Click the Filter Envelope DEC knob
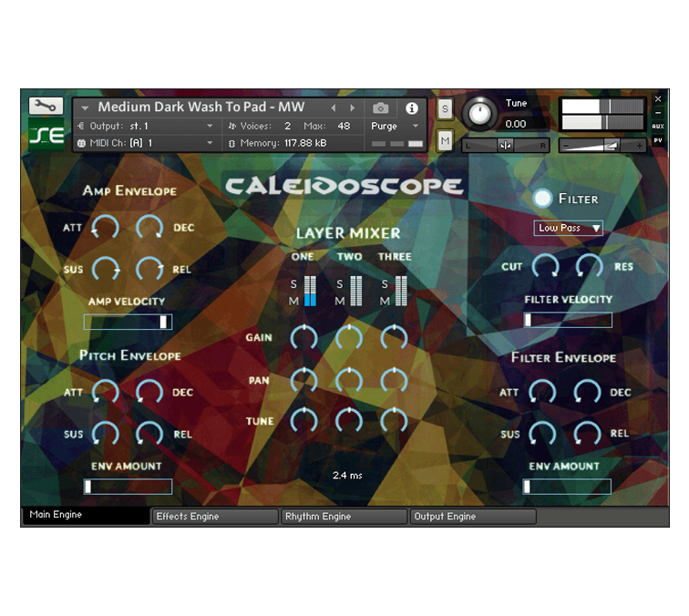Viewport: 689px width, 616px height. click(x=587, y=392)
